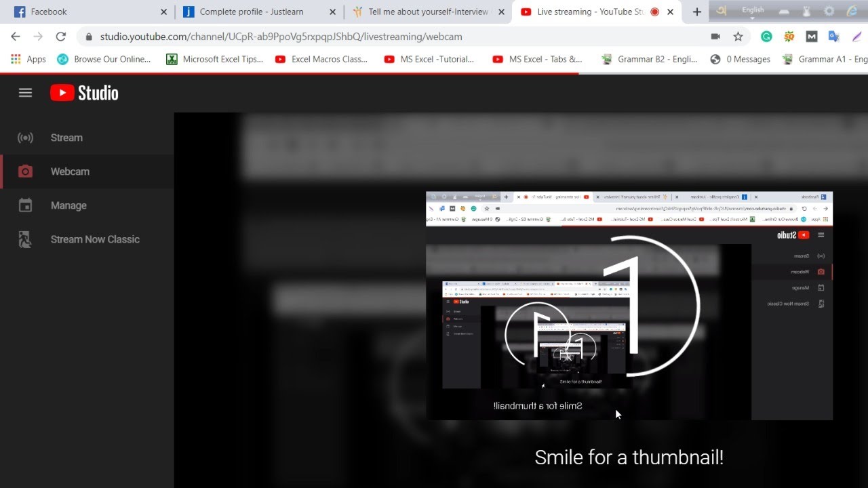
Task: Bookmark this page with the star icon
Action: [738, 37]
